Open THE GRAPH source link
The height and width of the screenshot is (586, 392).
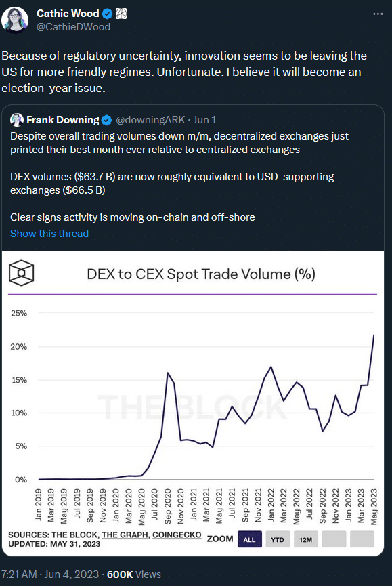click(x=125, y=535)
